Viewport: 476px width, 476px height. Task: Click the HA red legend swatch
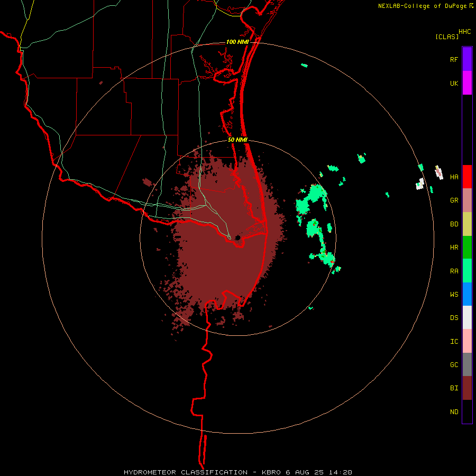click(x=467, y=177)
